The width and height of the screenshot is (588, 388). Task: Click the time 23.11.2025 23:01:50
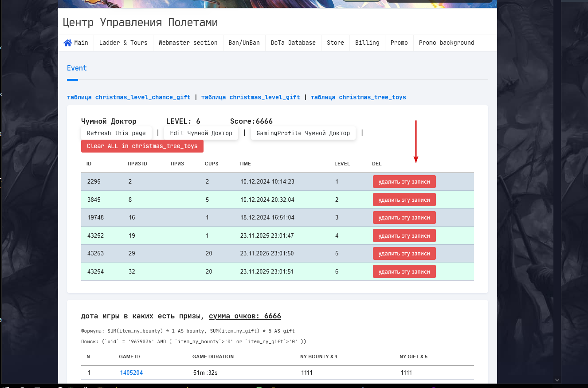[267, 254]
